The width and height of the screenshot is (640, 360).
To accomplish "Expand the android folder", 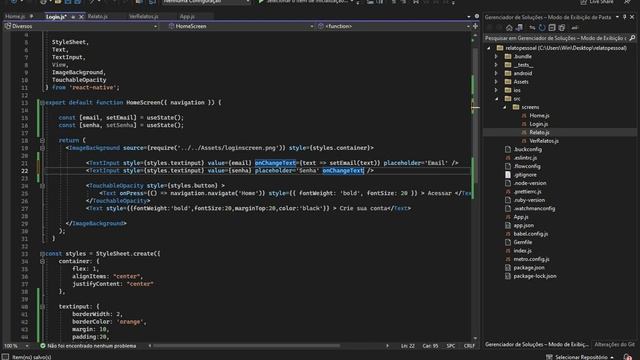I will point(496,73).
